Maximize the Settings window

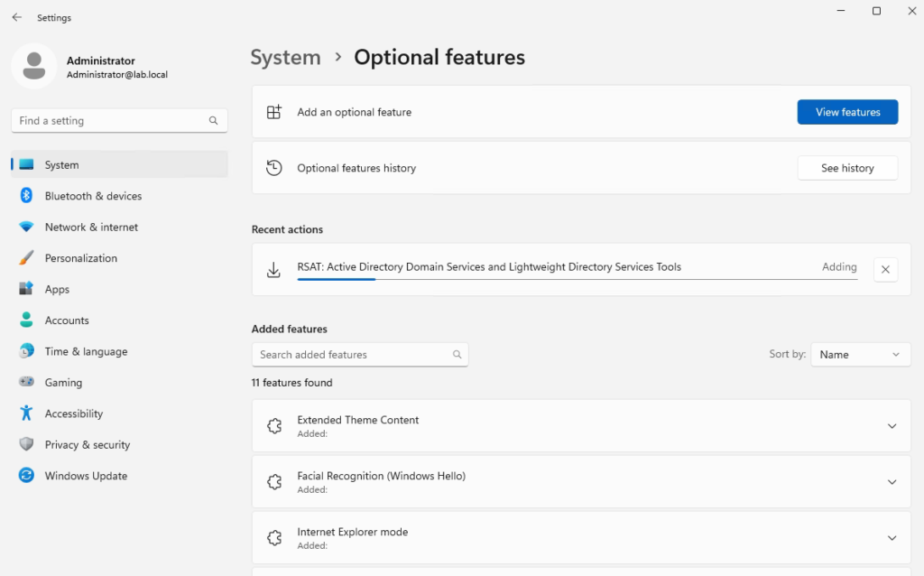click(876, 11)
